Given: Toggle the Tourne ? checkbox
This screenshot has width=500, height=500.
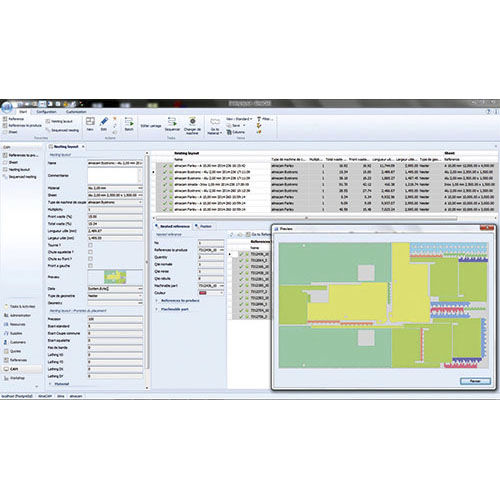Looking at the screenshot, I should [x=90, y=245].
